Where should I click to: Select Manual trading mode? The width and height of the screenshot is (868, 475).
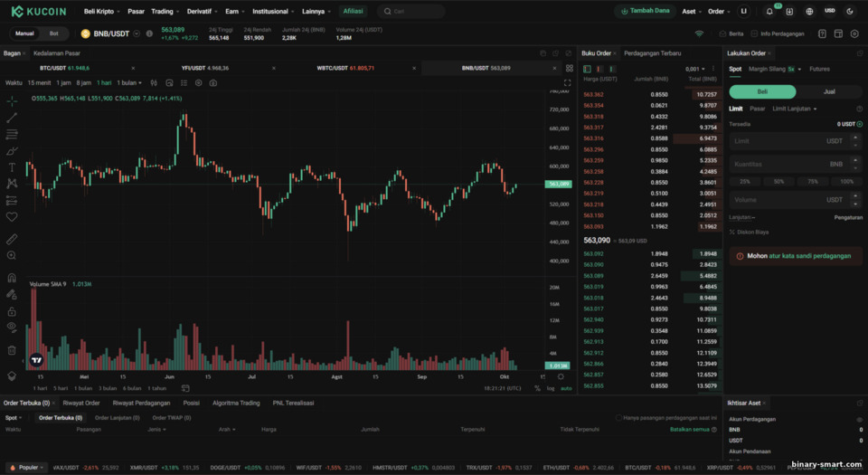click(24, 33)
